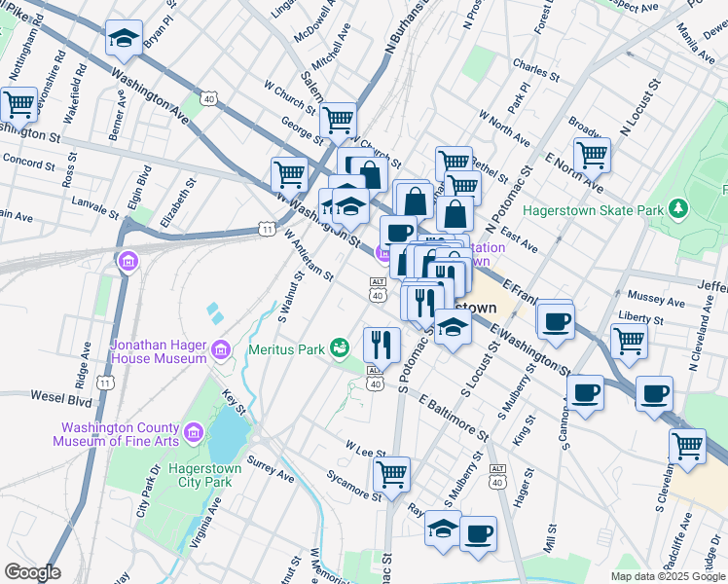This screenshot has height=584, width=728.
Task: Select the Lanvale St label
Action: [x=95, y=207]
